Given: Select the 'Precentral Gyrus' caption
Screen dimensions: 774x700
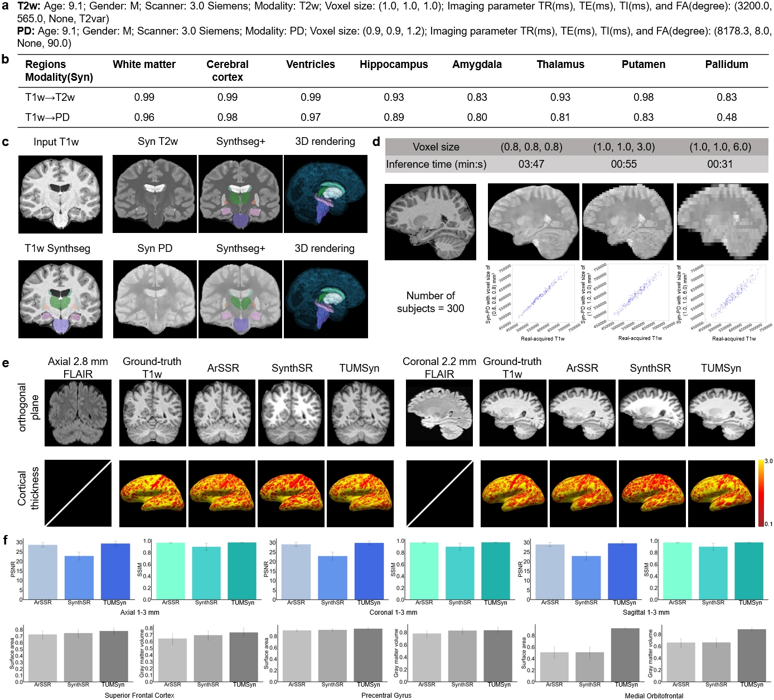Looking at the screenshot, I should point(386,695).
